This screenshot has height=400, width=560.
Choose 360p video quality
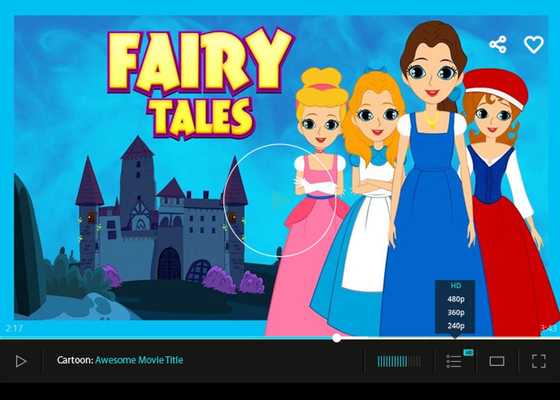pos(456,312)
